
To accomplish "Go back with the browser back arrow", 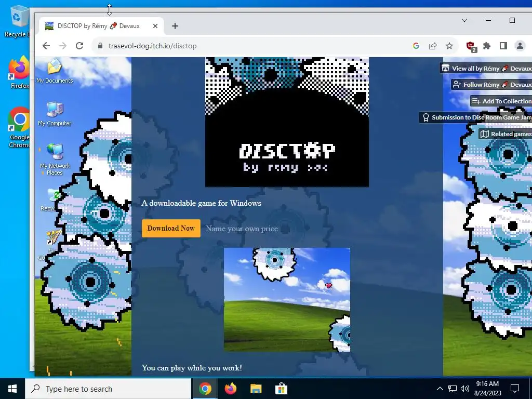I will (46, 46).
